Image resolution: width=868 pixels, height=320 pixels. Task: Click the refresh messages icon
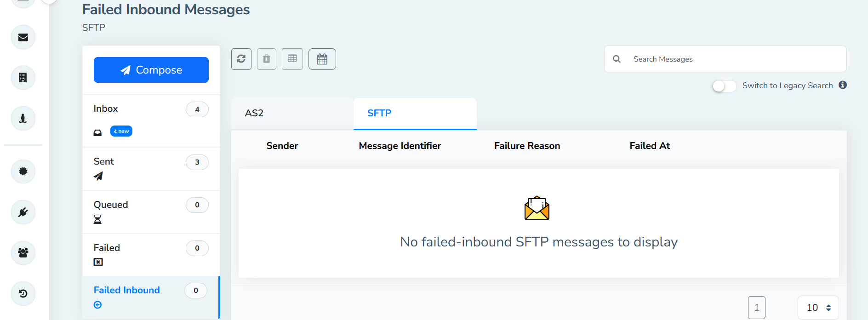click(x=241, y=59)
